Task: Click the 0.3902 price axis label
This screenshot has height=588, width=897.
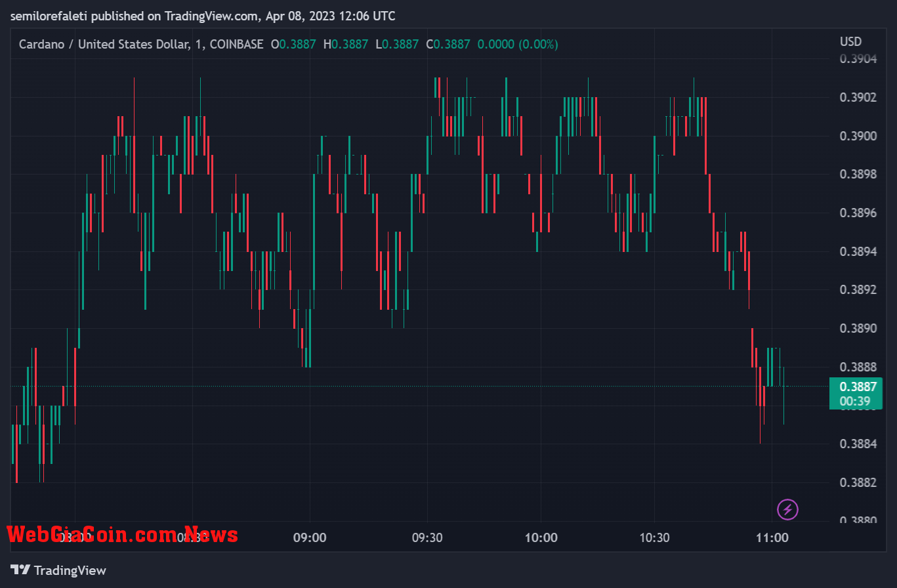Action: click(x=858, y=98)
